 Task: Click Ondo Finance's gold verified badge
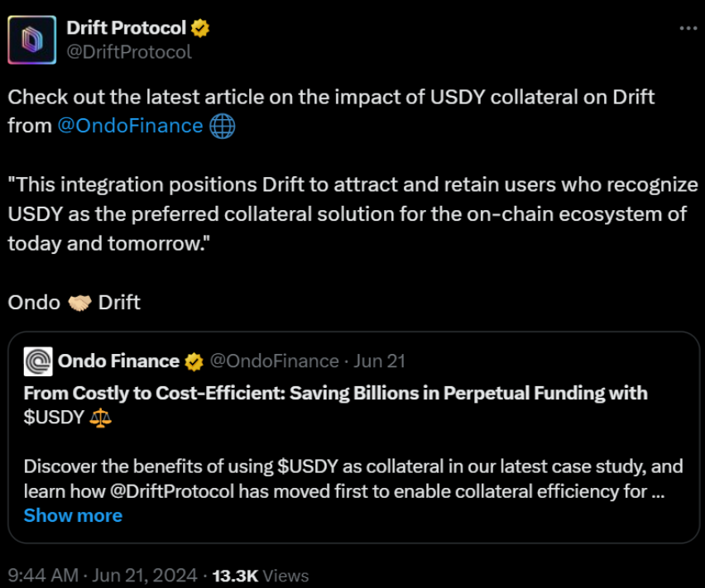tap(194, 361)
